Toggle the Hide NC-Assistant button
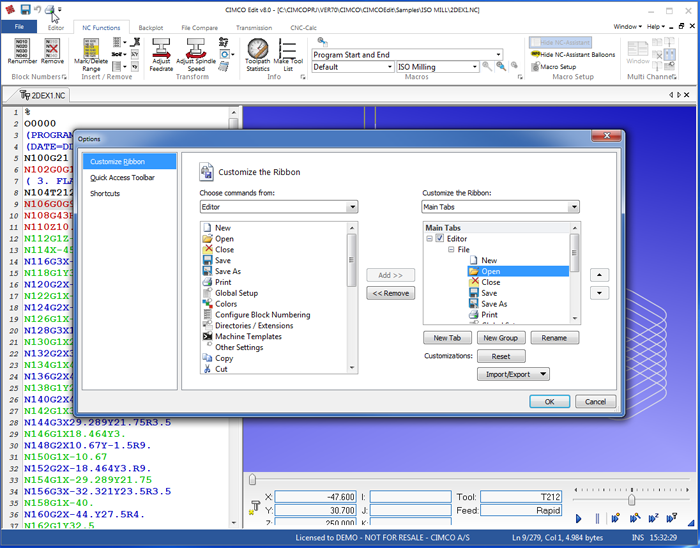 point(560,42)
